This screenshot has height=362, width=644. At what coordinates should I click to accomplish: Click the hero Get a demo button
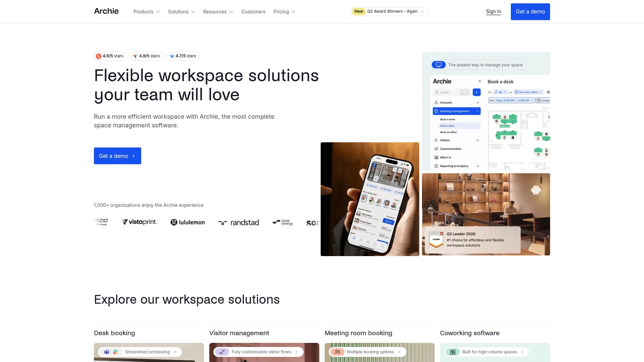(117, 156)
